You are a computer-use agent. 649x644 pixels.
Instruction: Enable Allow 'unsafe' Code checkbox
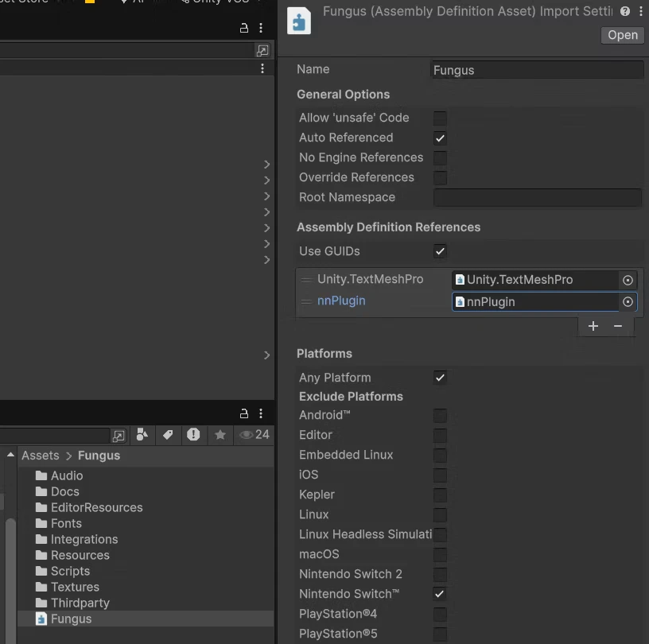point(440,118)
